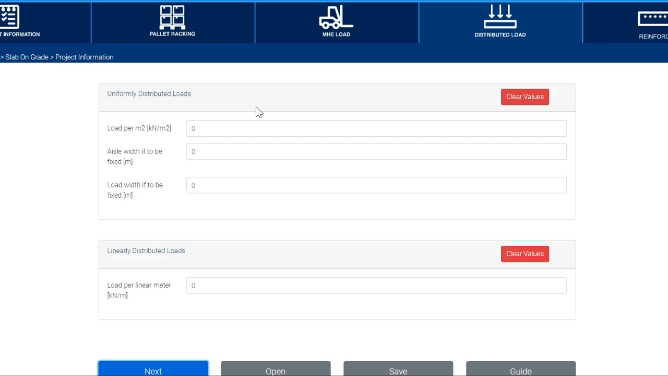Screen dimensions: 668x376
Task: Focus the Load width input field
Action: 376,185
